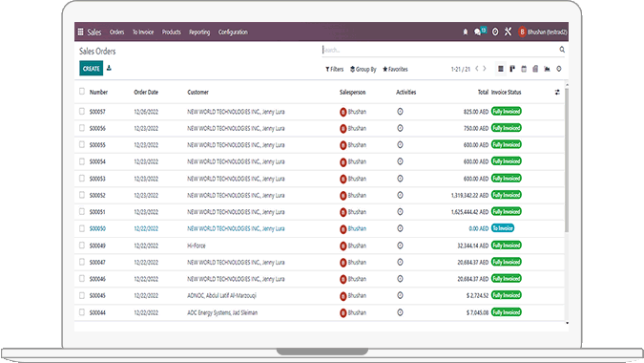Select checkbox for order S00054
Viewport: 644px width, 363px height.
pos(82,161)
